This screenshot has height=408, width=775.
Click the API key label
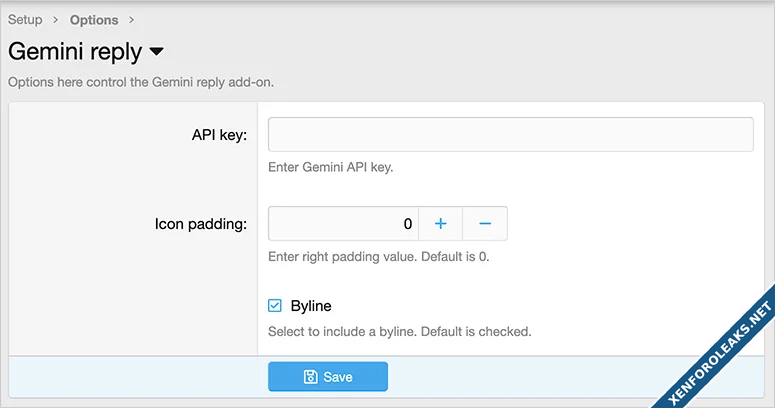[219, 135]
